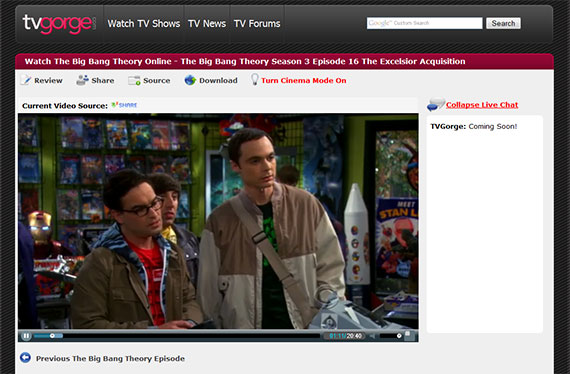
Task: Collapse the Live Chat panel
Action: (x=482, y=105)
